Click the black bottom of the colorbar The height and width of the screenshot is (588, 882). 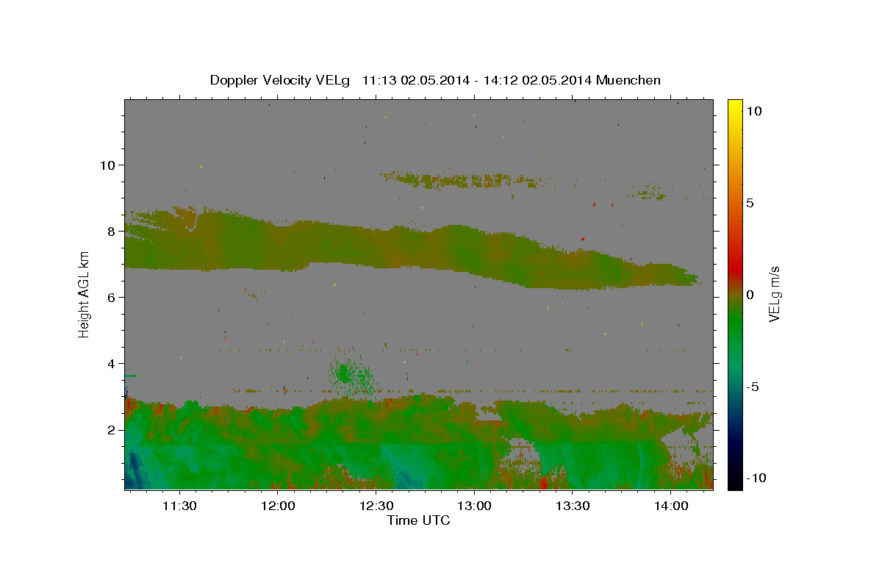(x=735, y=483)
